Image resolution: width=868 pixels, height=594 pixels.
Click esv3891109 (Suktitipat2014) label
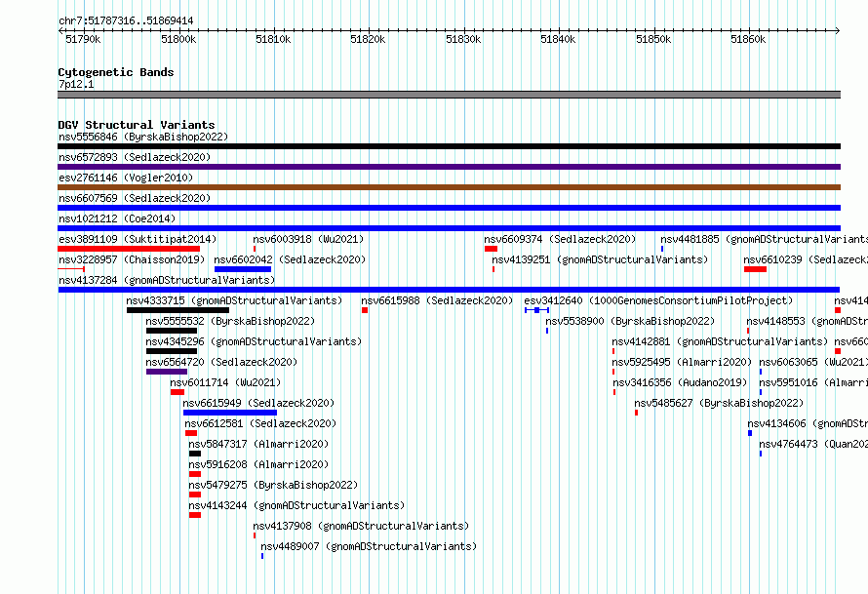138,239
